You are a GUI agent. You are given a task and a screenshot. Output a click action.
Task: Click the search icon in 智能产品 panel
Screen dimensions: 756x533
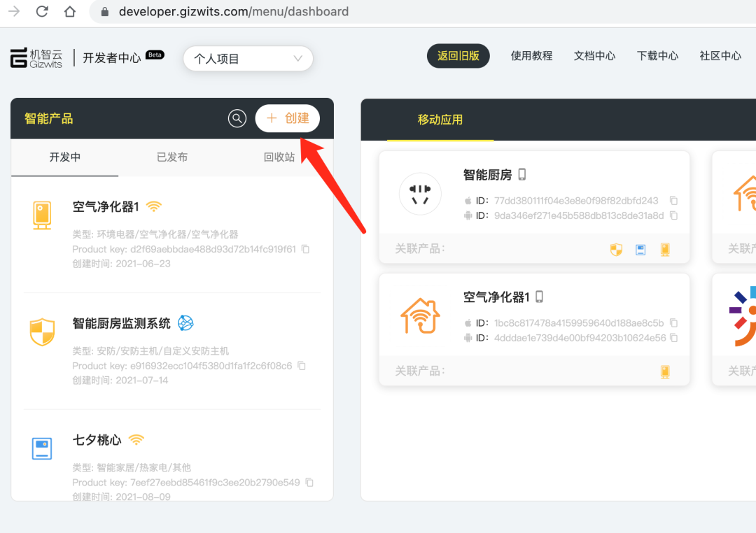pos(237,118)
